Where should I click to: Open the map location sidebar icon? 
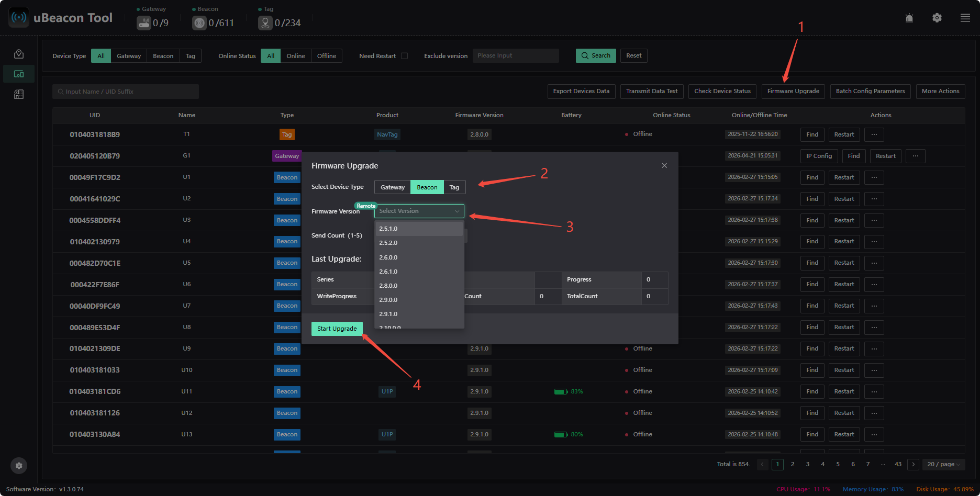[19, 54]
